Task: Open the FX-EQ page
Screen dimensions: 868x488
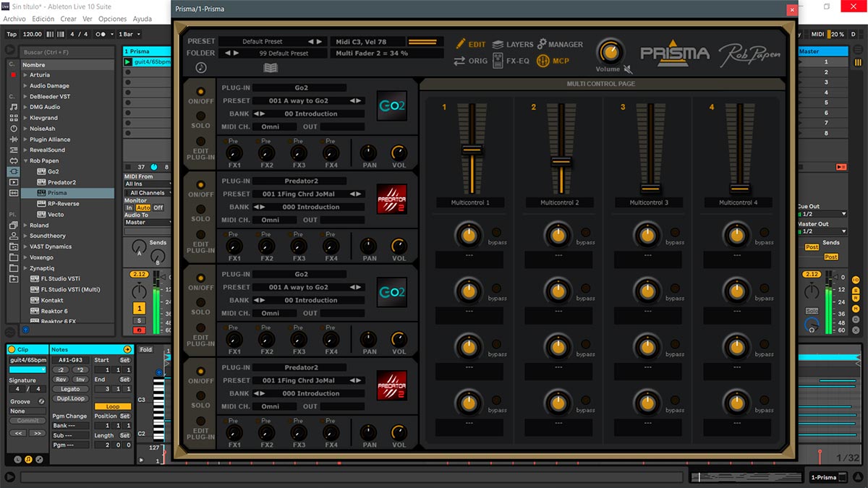Action: pyautogui.click(x=511, y=61)
